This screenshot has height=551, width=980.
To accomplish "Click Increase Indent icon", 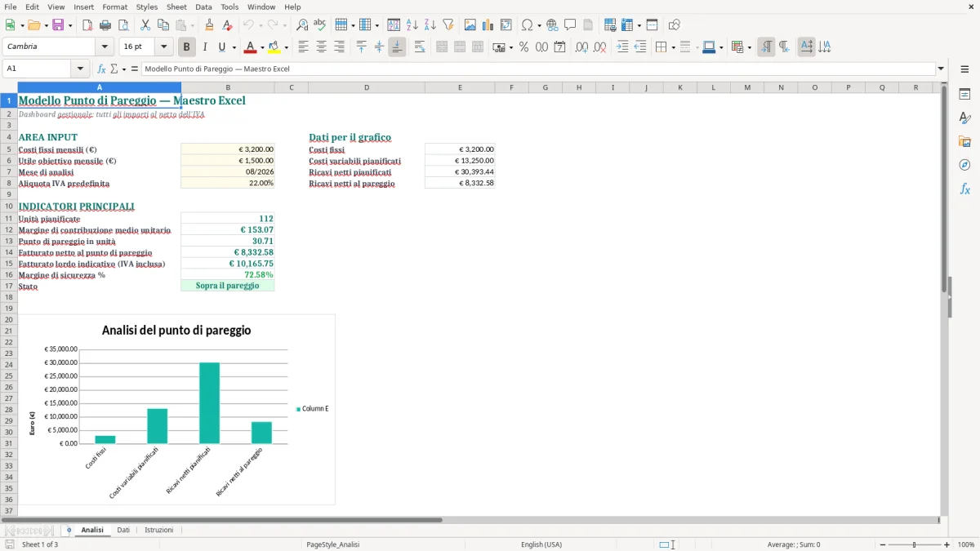I will 622,47.
